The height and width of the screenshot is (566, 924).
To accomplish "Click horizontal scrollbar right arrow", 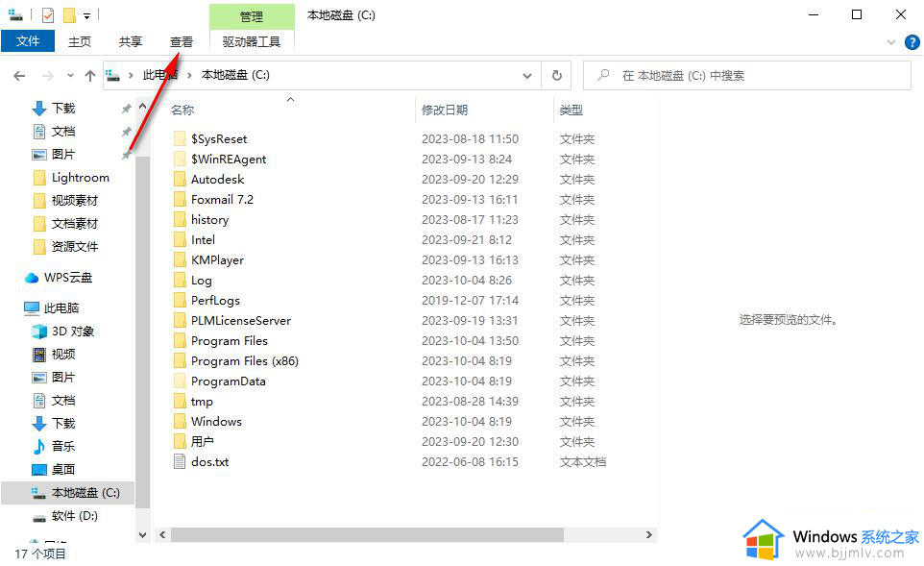I will (648, 534).
